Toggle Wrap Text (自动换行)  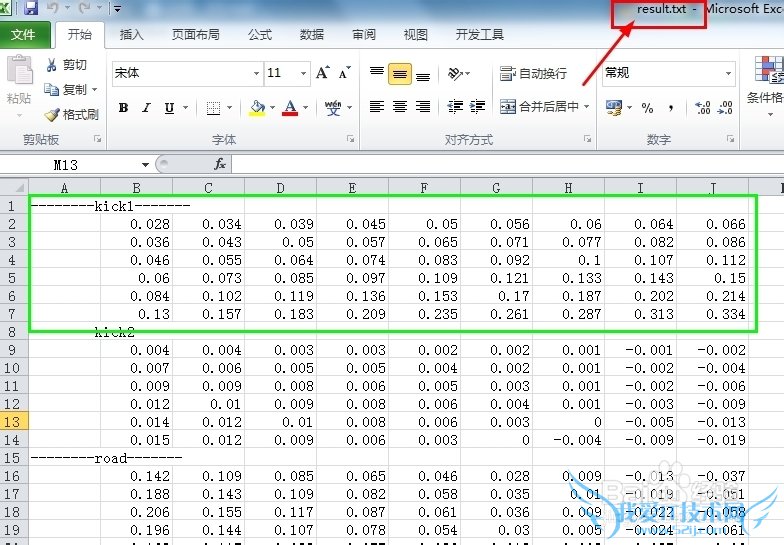pyautogui.click(x=534, y=74)
